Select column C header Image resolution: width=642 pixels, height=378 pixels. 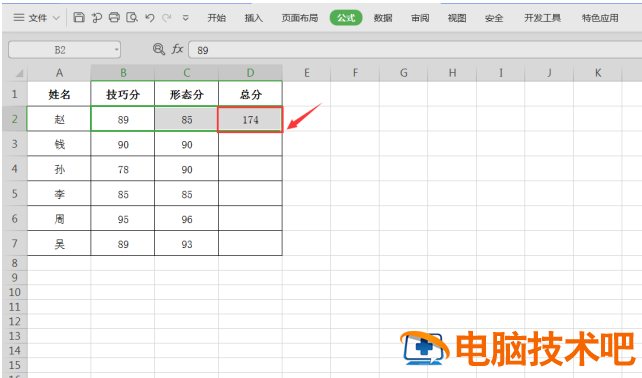point(187,73)
